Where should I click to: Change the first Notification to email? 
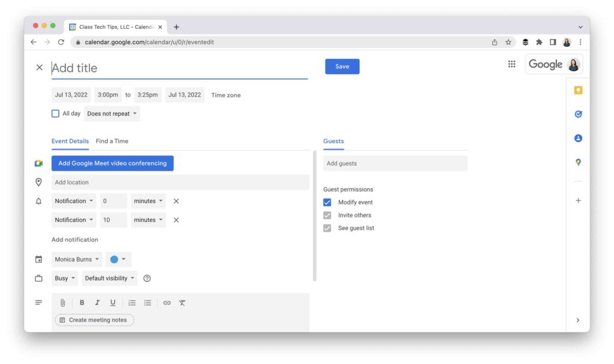73,201
